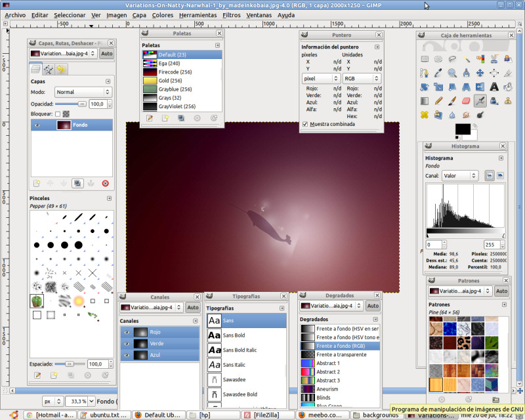
Task: Select the Pencil tool
Action: coord(438,101)
